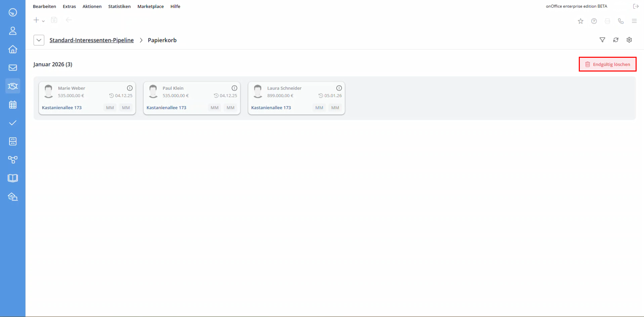Viewport: 644px width, 317px height.
Task: Click the favorites star icon
Action: [580, 21]
